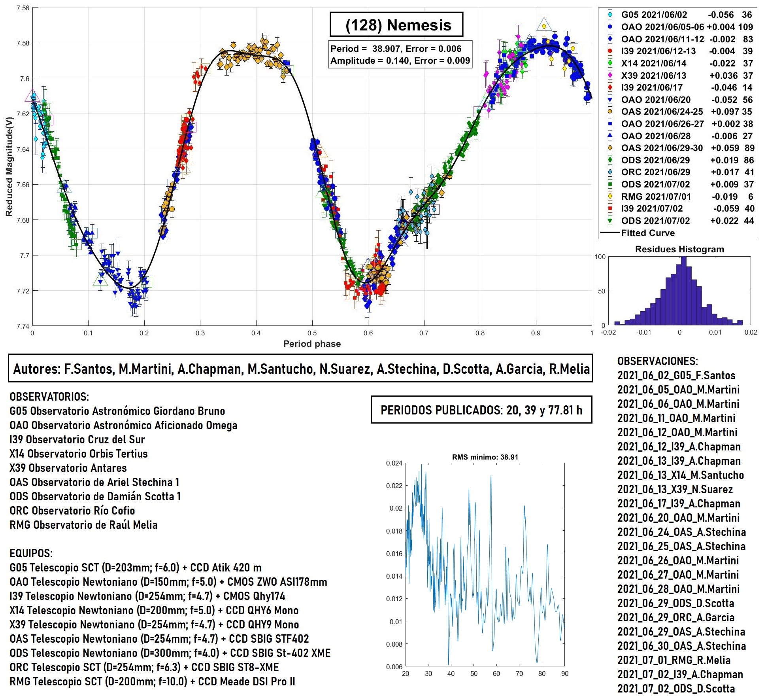The image size is (766, 700).
Task: Select observation 2021_07_02_ODS_D.Scotta
Action: coord(676,689)
